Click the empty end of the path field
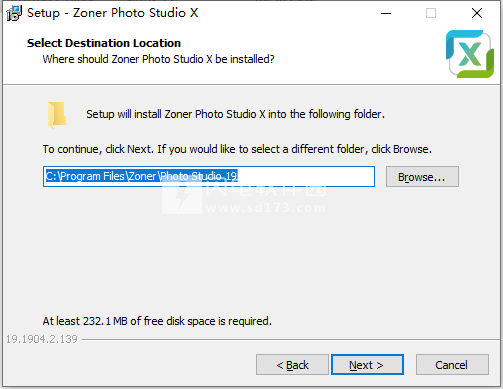The width and height of the screenshot is (503, 389). click(x=306, y=176)
